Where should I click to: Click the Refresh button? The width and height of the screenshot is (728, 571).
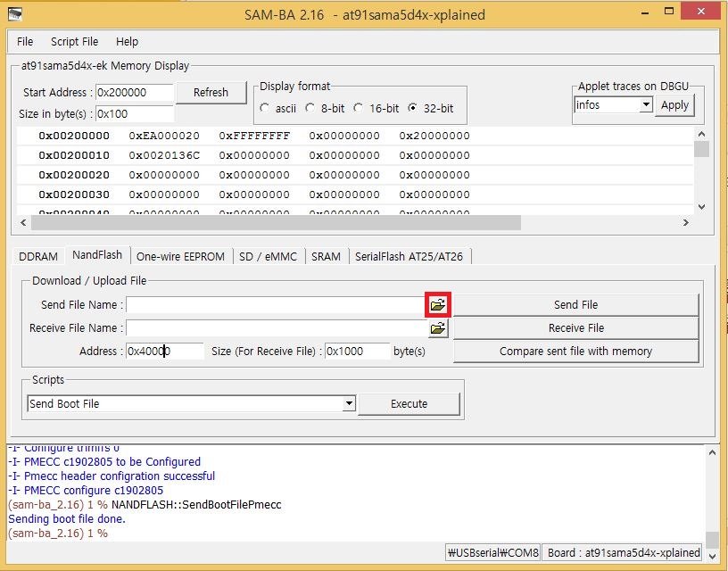point(211,92)
